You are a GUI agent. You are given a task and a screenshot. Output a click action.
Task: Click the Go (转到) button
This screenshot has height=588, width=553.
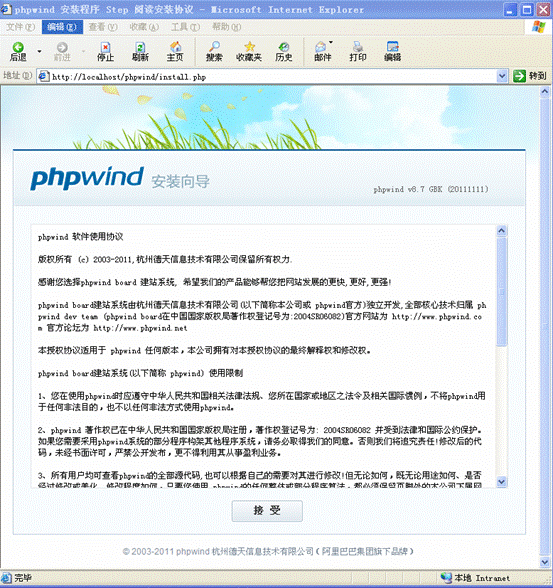(530, 76)
